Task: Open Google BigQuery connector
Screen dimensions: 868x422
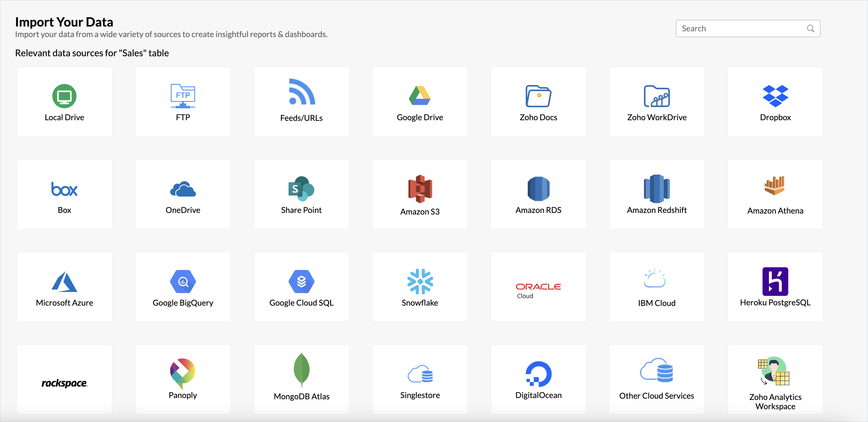Action: pyautogui.click(x=182, y=286)
